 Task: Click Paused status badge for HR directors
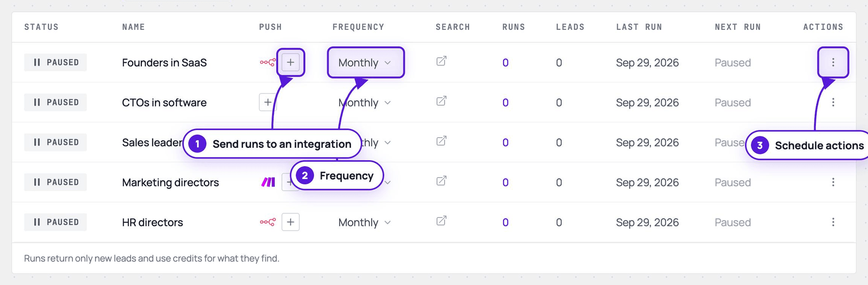[x=55, y=222]
